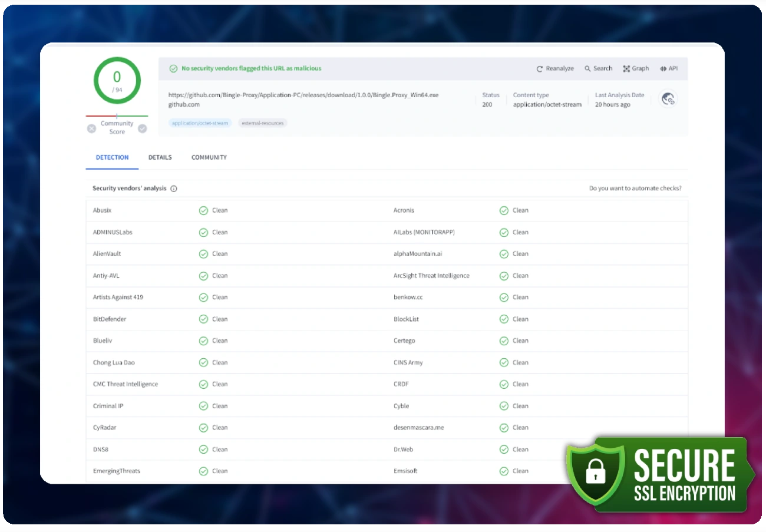
Task: Click the Clean check icon for CRDF
Action: tap(504, 384)
